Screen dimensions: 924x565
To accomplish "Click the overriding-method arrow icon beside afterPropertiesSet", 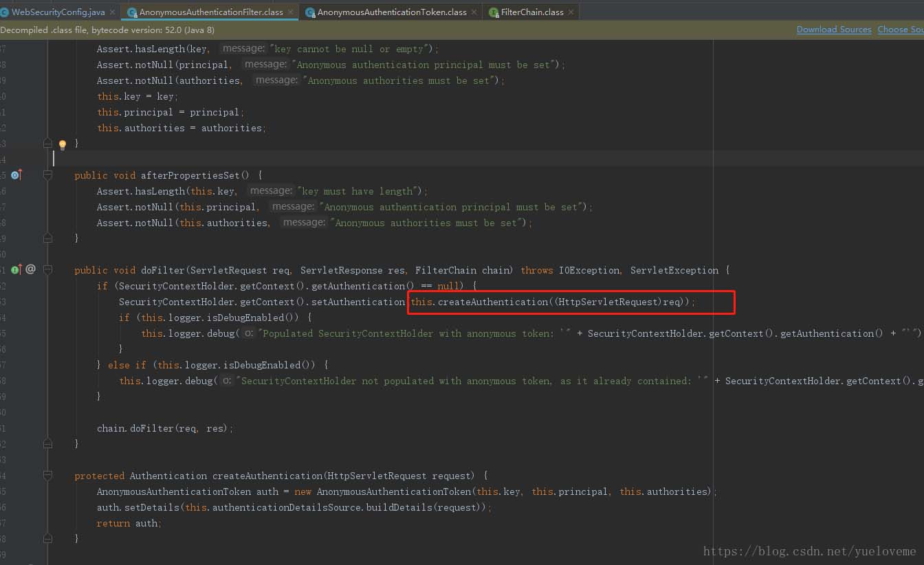I will click(15, 175).
